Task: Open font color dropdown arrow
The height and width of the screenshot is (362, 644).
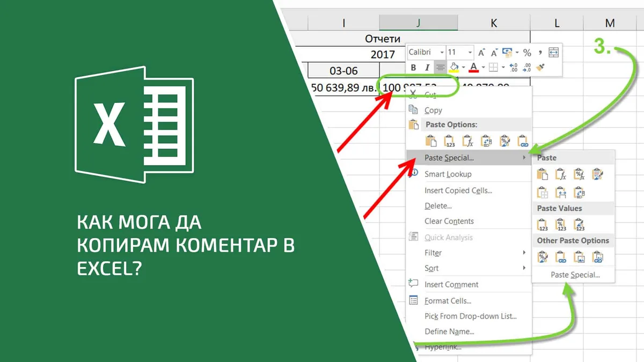Action: (483, 68)
